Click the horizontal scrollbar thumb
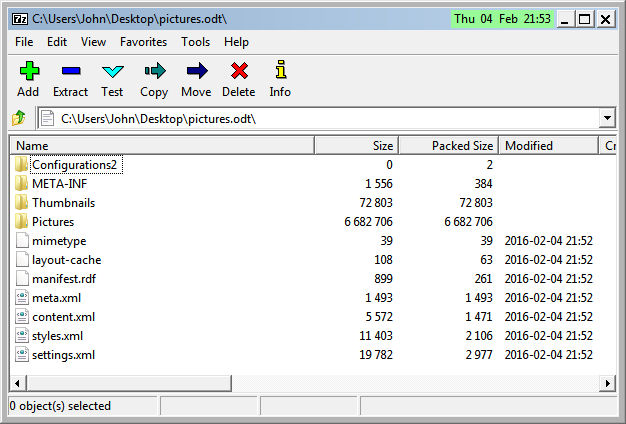626x424 pixels. click(x=129, y=384)
